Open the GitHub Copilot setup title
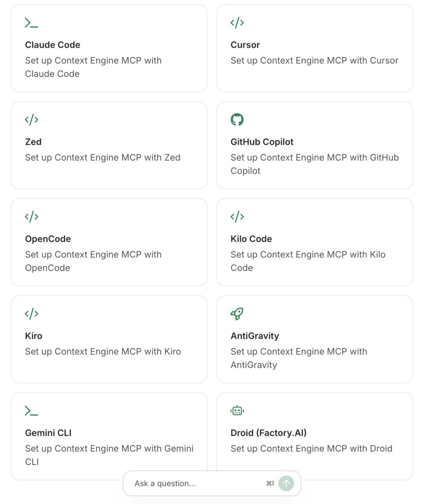423x504 pixels. tap(262, 142)
